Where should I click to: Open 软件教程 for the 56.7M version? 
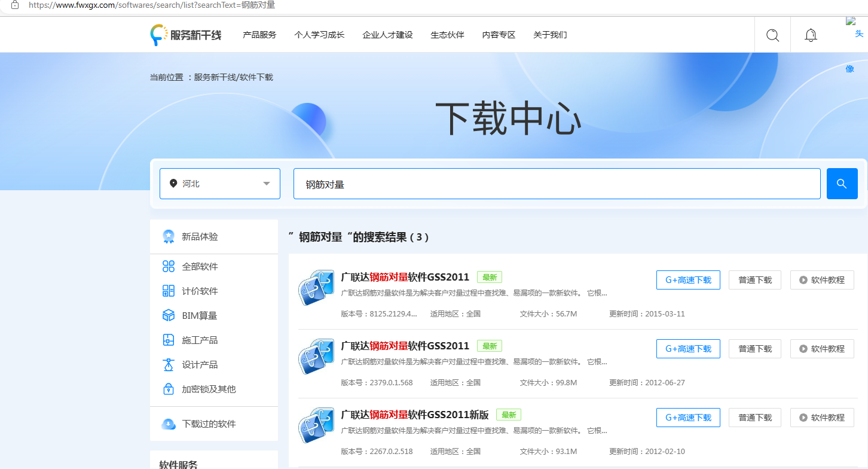[x=822, y=280]
